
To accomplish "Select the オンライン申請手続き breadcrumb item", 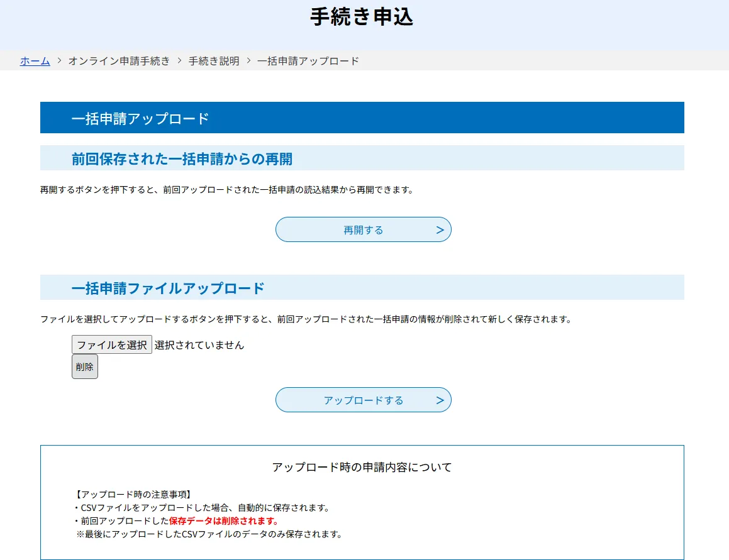I will point(120,60).
